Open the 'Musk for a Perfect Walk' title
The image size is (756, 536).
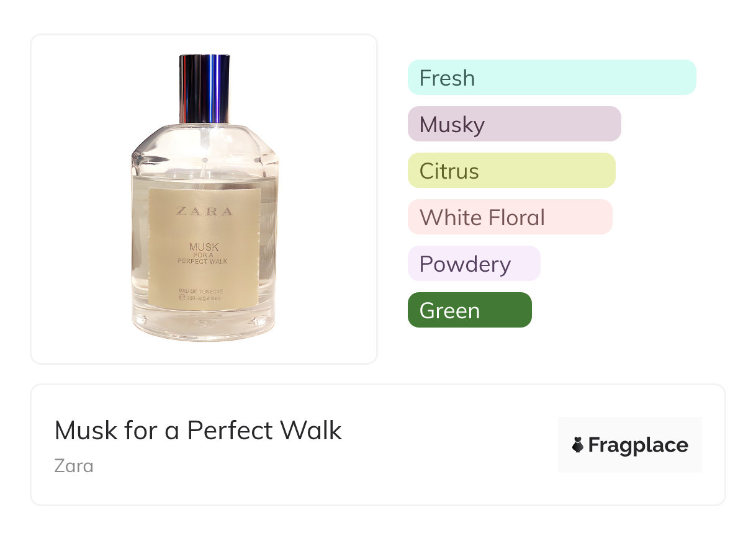click(x=198, y=430)
